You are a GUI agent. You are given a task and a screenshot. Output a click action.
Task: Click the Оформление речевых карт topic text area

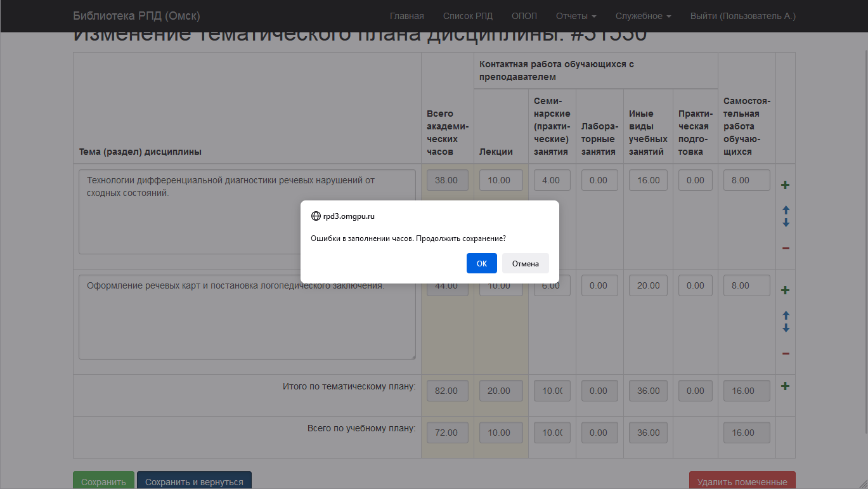(247, 317)
